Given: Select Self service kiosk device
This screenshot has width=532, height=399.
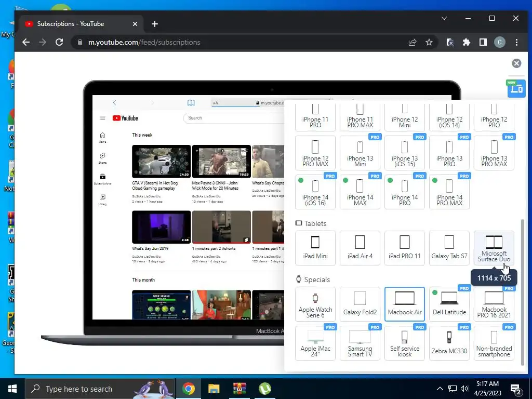Looking at the screenshot, I should (404, 343).
